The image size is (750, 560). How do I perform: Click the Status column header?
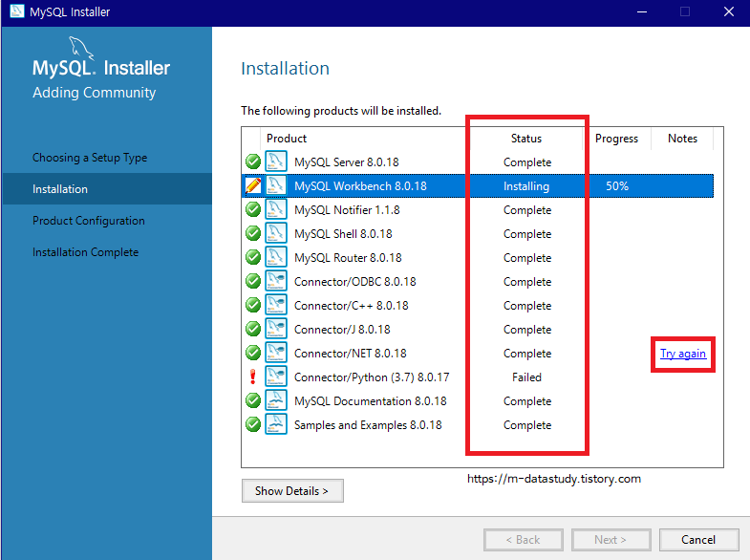[x=526, y=139]
